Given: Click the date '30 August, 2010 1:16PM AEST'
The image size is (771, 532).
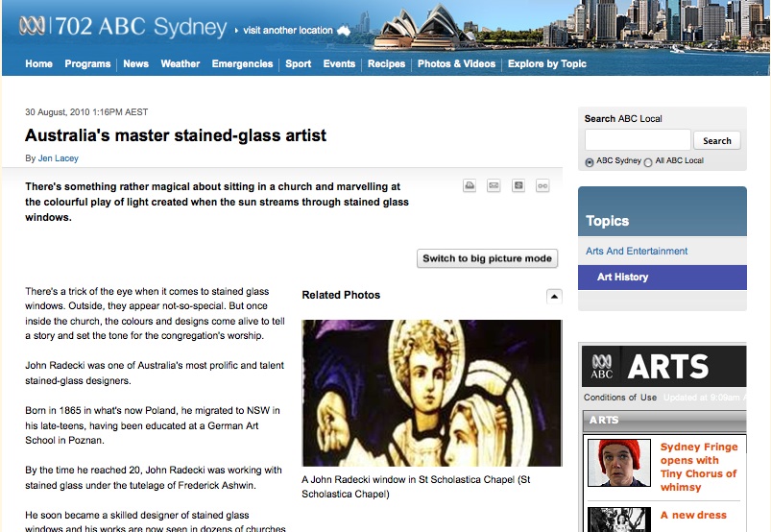Looking at the screenshot, I should pos(86,112).
